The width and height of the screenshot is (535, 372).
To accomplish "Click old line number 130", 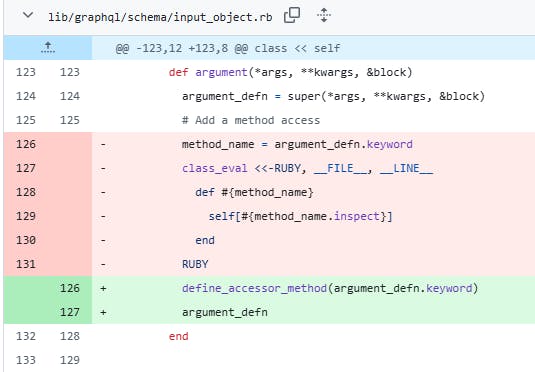I will pos(26,240).
